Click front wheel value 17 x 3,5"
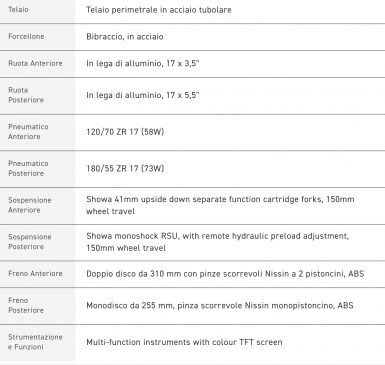The image size is (385, 365). tap(183, 63)
